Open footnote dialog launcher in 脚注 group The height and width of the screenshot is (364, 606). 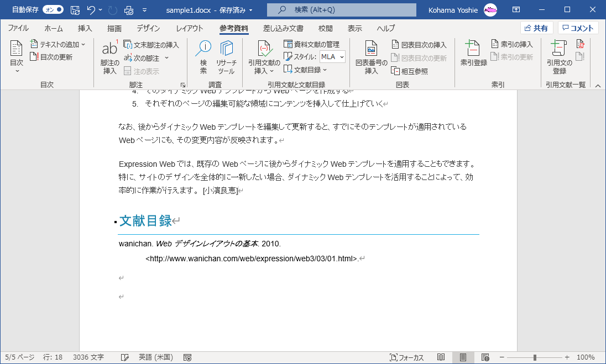coord(183,85)
